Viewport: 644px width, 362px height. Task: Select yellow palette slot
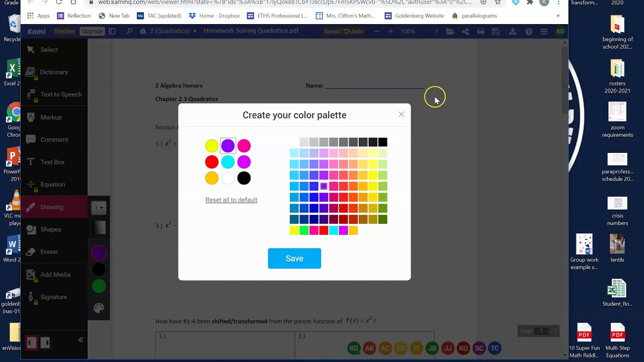(x=212, y=146)
